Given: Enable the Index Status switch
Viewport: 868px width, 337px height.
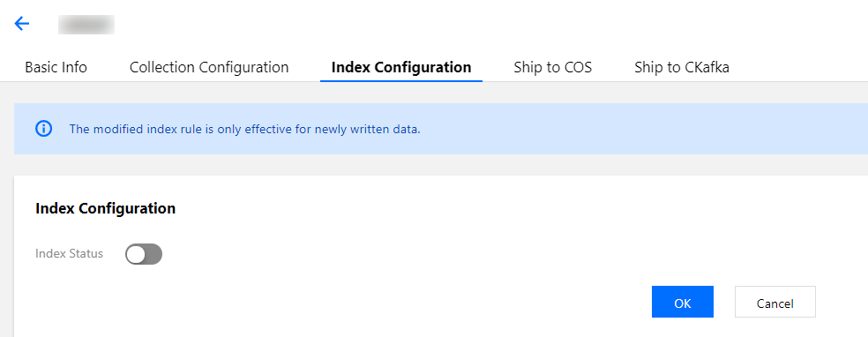Looking at the screenshot, I should [x=144, y=254].
